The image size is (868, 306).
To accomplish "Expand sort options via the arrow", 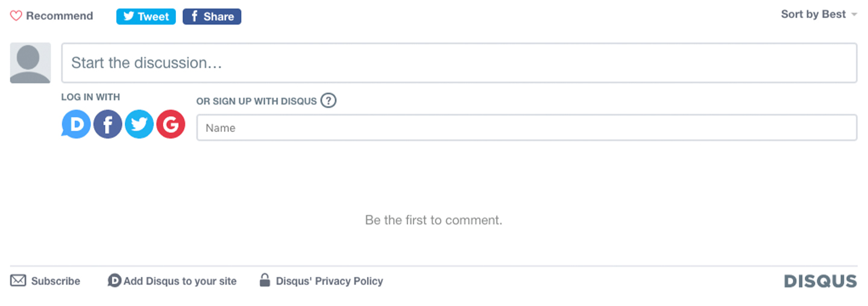I will click(x=854, y=15).
